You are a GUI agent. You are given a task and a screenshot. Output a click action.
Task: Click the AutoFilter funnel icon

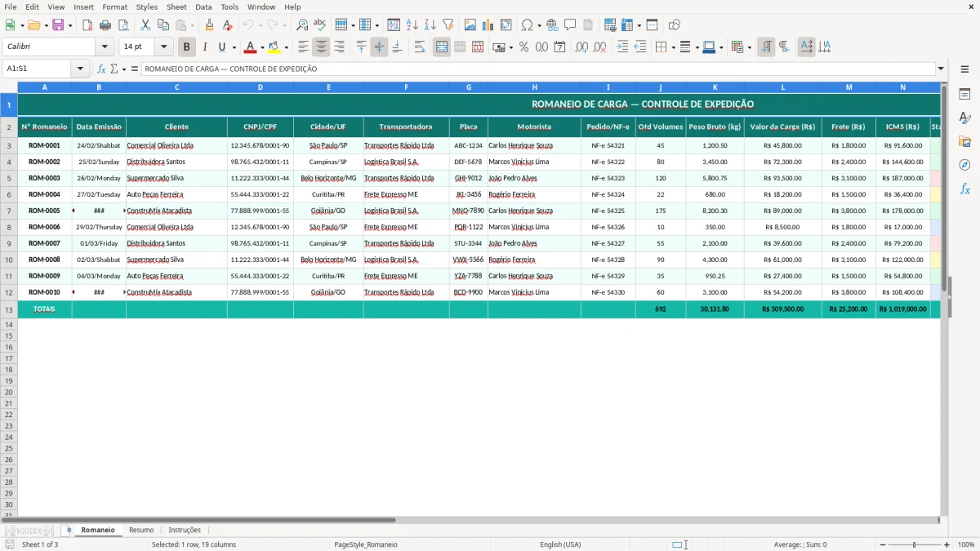click(448, 25)
